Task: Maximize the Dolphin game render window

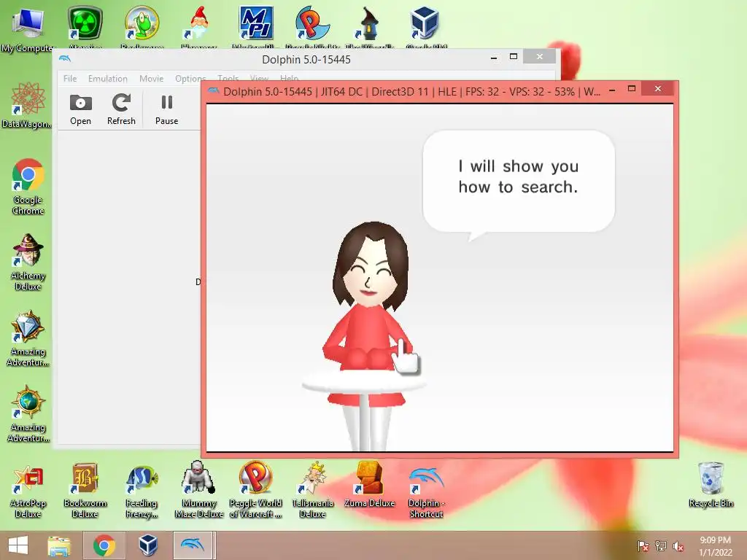Action: click(x=632, y=88)
